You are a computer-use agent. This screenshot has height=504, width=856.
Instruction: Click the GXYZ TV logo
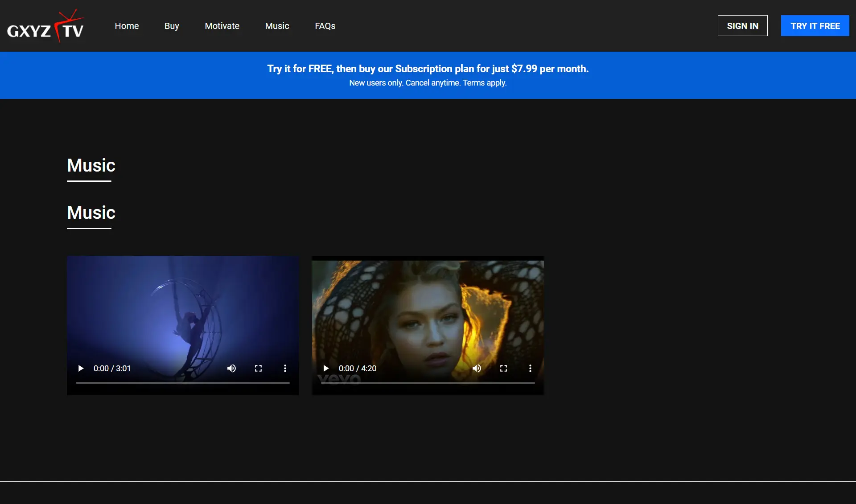tap(45, 26)
